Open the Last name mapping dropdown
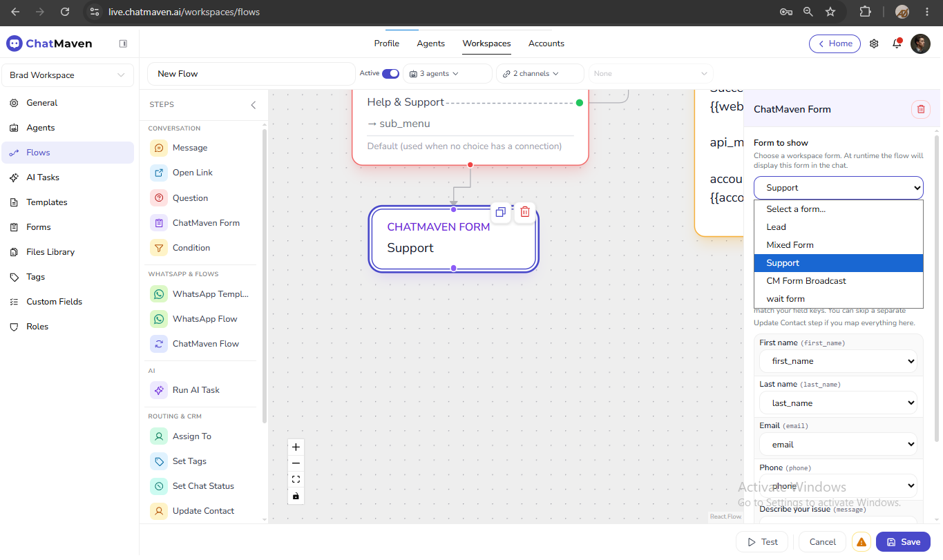Image resolution: width=943 pixels, height=560 pixels. point(838,403)
